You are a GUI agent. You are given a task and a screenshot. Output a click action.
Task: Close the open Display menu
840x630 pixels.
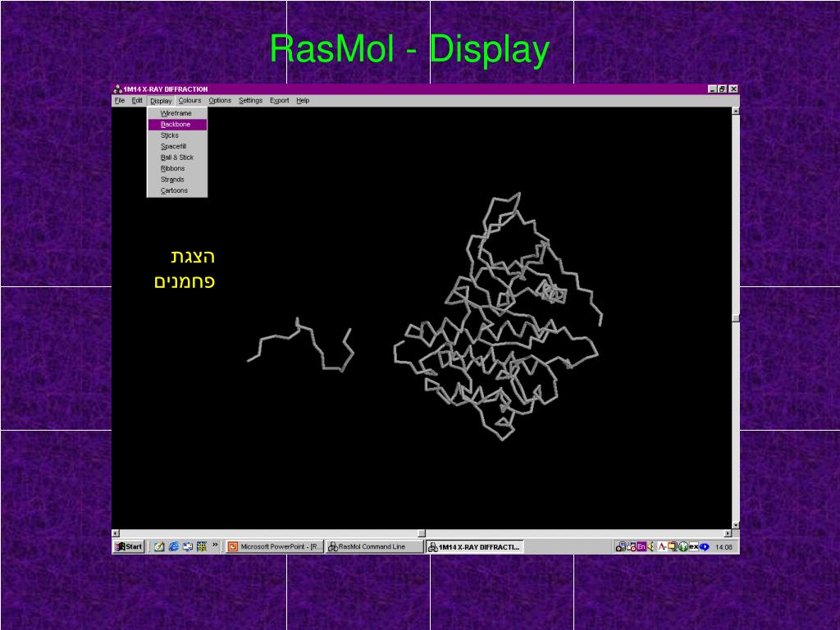(x=161, y=101)
